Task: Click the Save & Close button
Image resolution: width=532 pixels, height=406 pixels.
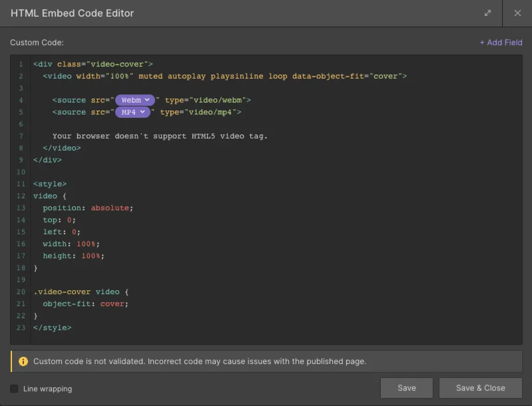Action: point(480,388)
